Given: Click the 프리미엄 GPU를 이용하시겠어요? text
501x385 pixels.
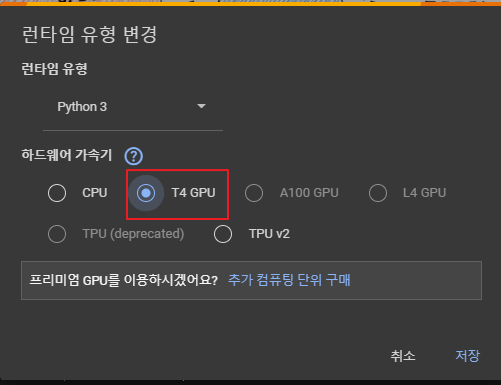Looking at the screenshot, I should [124, 280].
